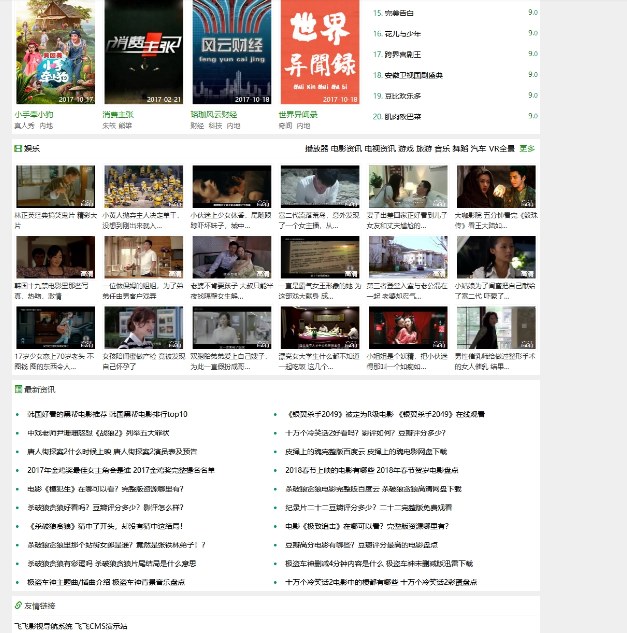Select 音乐 category tab
627x633 pixels.
[x=442, y=149]
